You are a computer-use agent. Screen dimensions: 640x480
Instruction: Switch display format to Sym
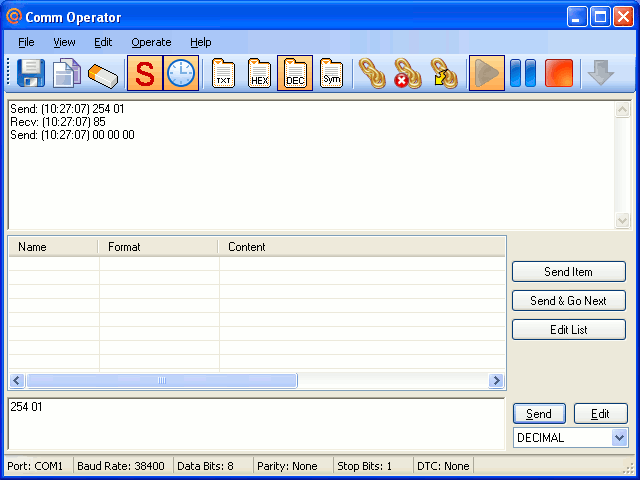tap(331, 73)
